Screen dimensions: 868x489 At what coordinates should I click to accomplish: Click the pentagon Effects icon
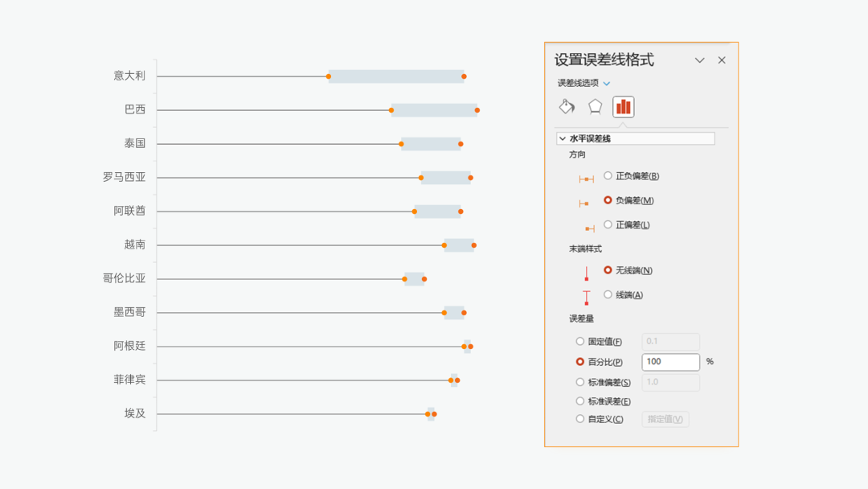595,105
